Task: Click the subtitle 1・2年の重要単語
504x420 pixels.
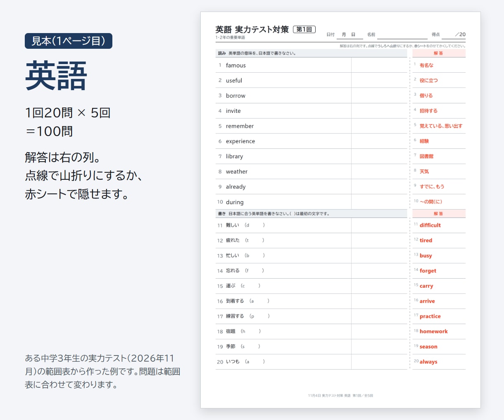Action: point(230,38)
